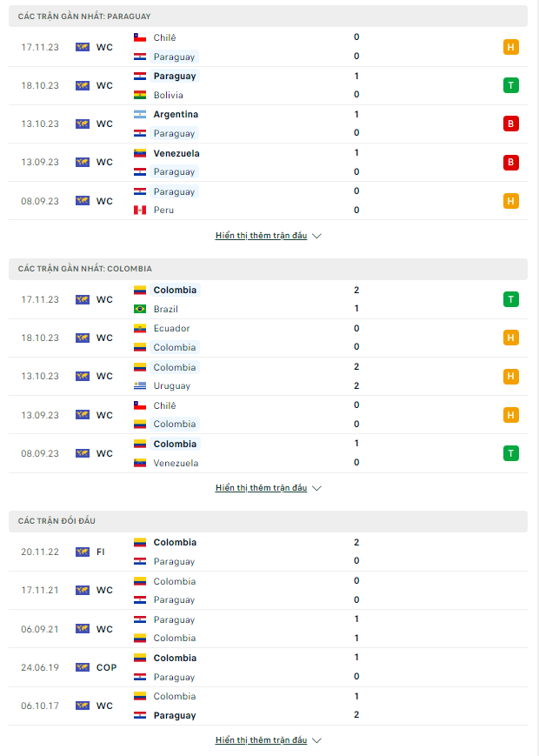The image size is (539, 756).
Task: Click the green T badge for Paraguay vs Bolivia
Action: tap(510, 85)
